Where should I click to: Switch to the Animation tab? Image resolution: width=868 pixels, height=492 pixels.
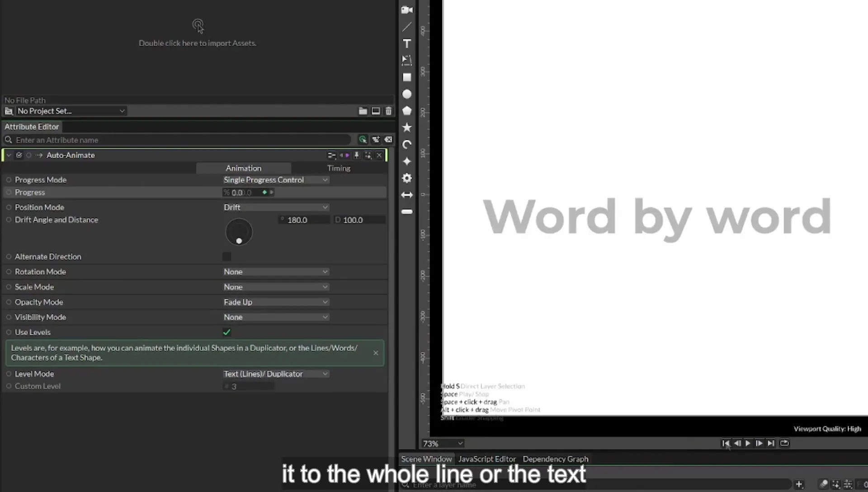point(244,168)
